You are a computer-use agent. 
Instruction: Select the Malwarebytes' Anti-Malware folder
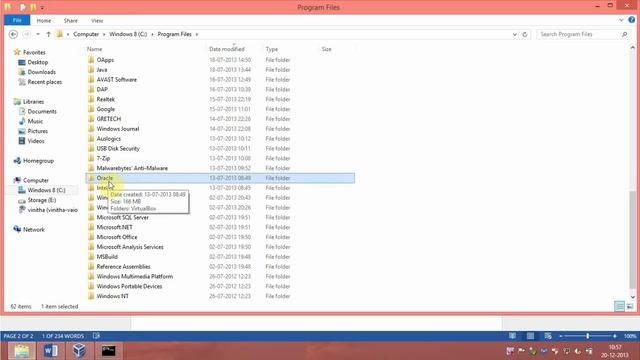point(132,168)
